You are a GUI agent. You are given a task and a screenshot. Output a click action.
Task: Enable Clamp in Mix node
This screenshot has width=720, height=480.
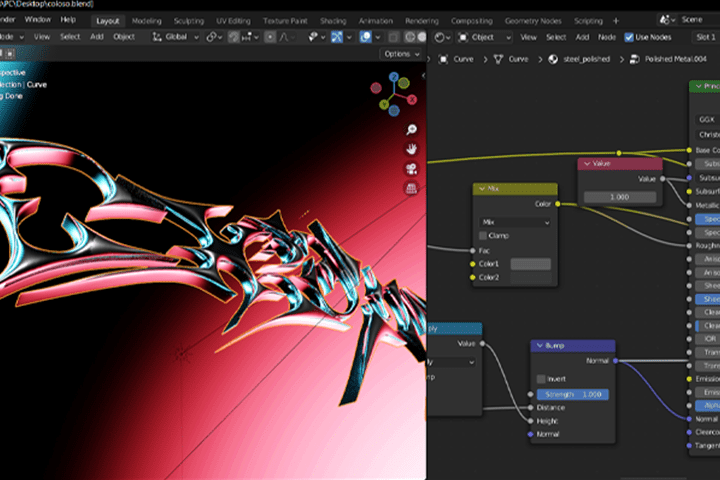point(483,236)
